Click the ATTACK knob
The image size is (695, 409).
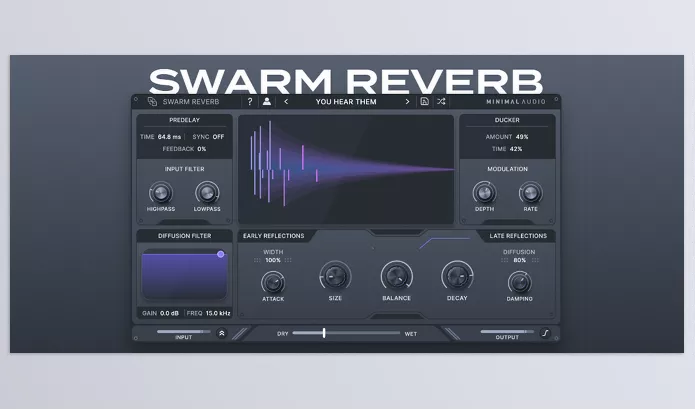tap(273, 282)
